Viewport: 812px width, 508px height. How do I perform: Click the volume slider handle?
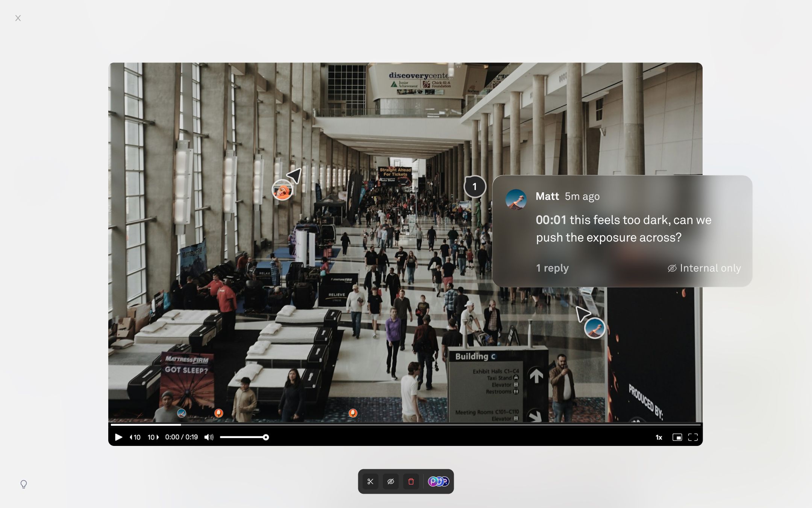point(266,437)
